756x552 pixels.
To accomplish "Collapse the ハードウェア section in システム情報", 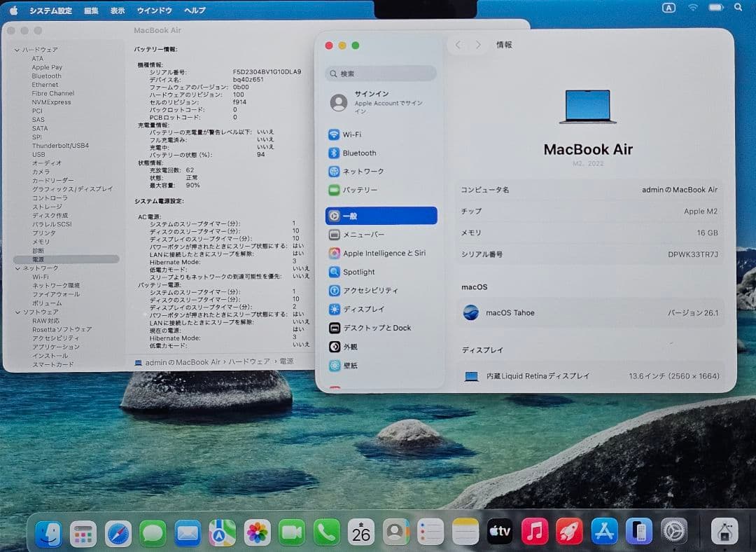I will pos(15,49).
